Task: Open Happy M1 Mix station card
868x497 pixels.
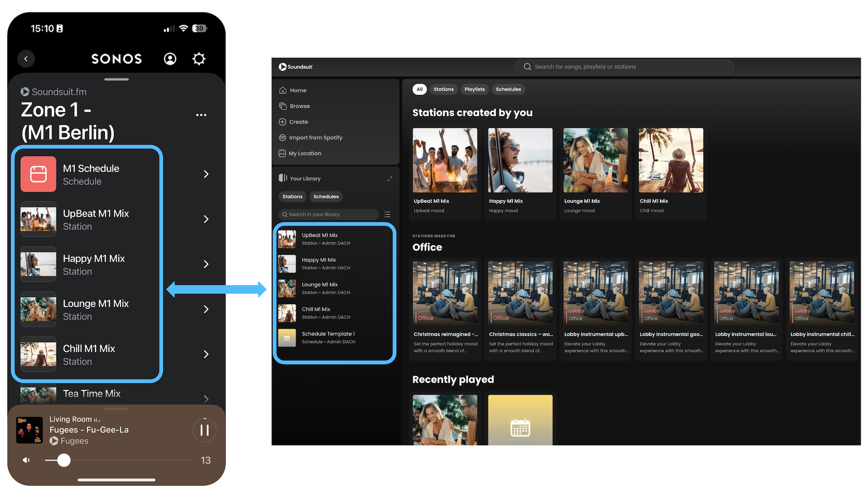Action: [520, 172]
